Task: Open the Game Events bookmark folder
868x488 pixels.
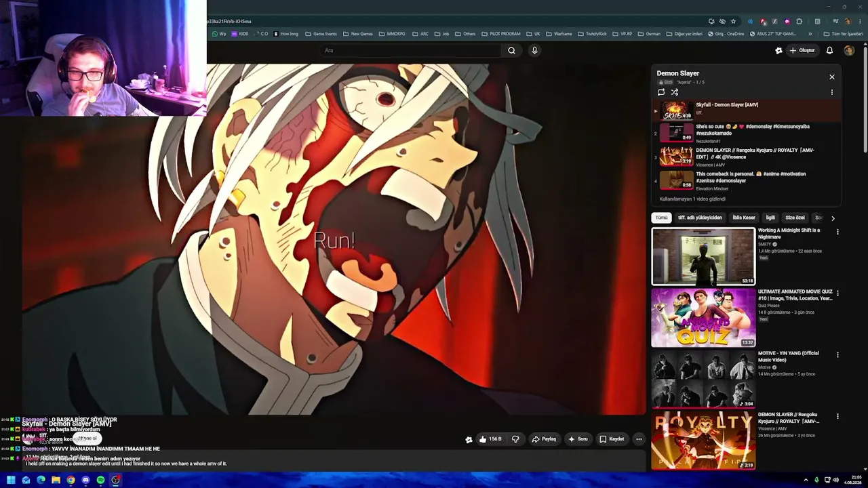Action: point(321,34)
